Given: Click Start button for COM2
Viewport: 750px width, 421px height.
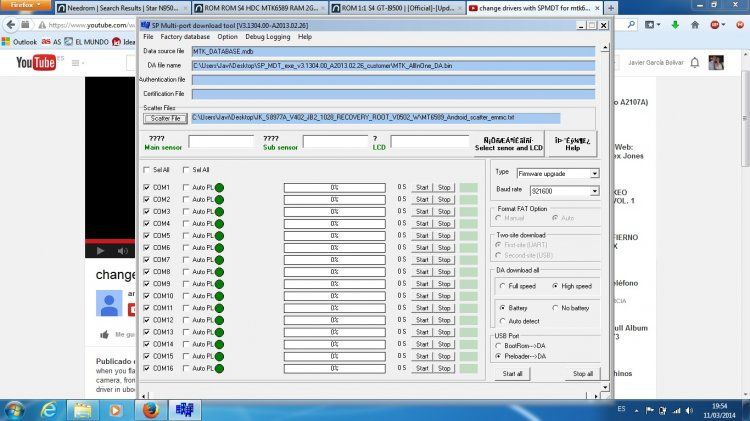Looking at the screenshot, I should (x=422, y=199).
